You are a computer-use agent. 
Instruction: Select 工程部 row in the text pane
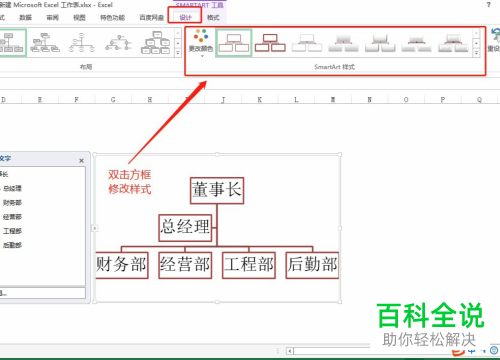[12, 231]
